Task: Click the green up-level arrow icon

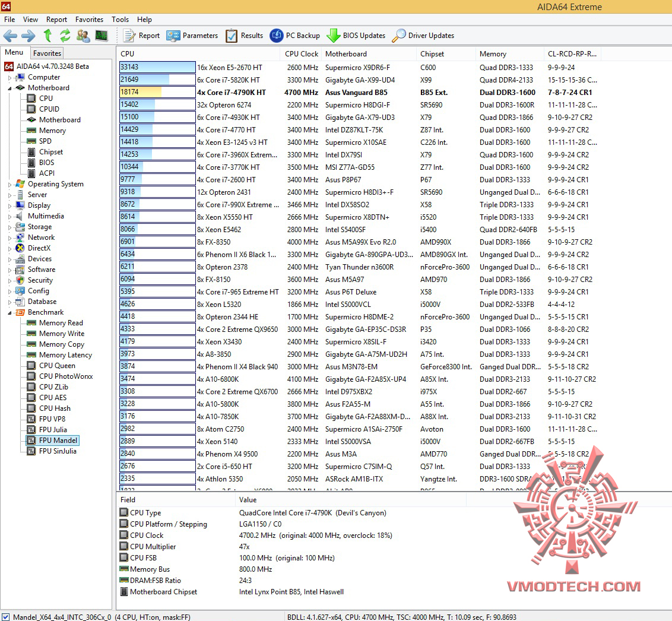Action: [x=47, y=36]
